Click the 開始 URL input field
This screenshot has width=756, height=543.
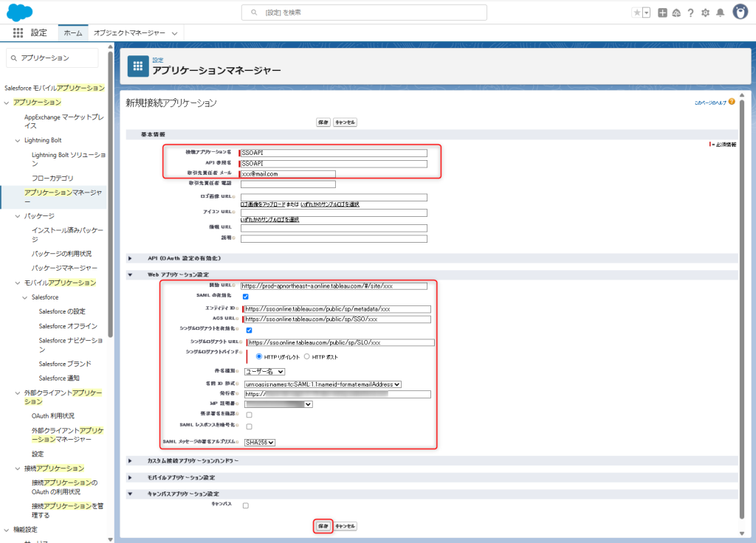tap(334, 286)
